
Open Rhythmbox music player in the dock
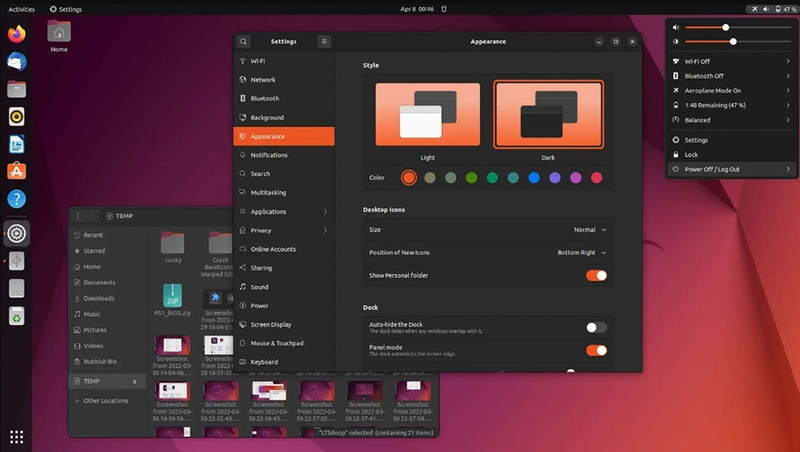(16, 117)
